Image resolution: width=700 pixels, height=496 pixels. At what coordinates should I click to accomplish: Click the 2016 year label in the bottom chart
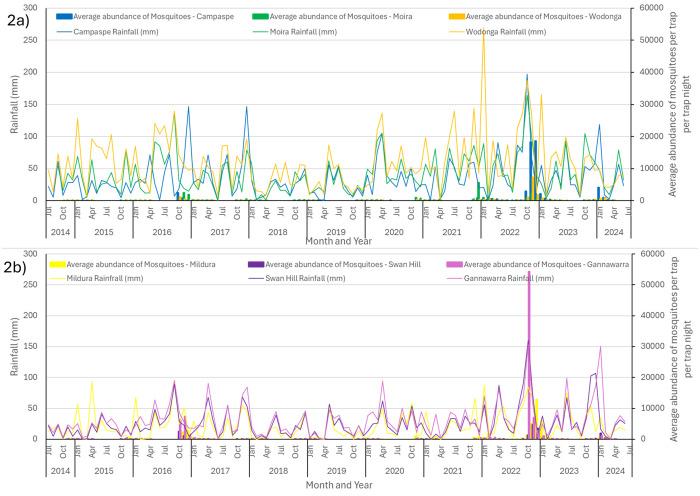coord(160,470)
